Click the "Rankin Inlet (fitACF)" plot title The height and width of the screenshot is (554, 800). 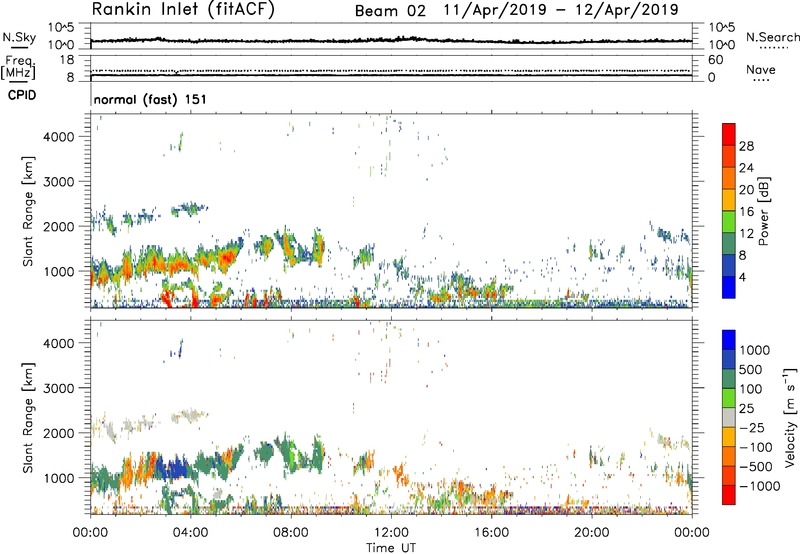183,10
